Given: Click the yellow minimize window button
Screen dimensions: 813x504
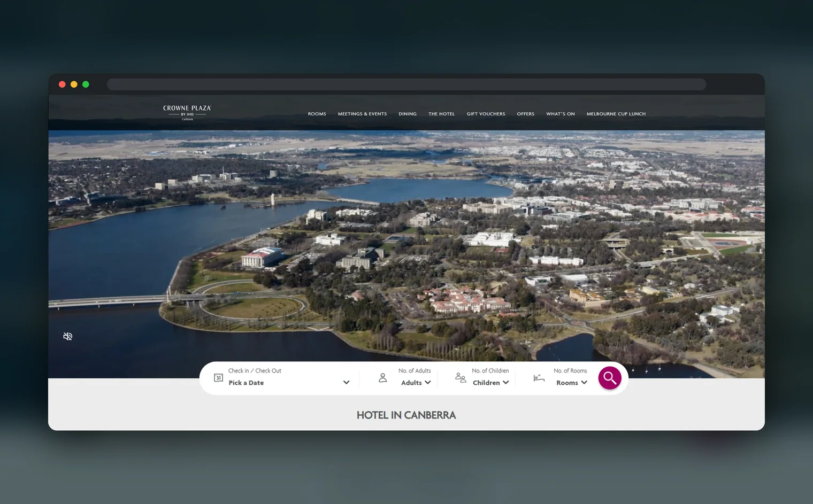Looking at the screenshot, I should click(x=74, y=84).
